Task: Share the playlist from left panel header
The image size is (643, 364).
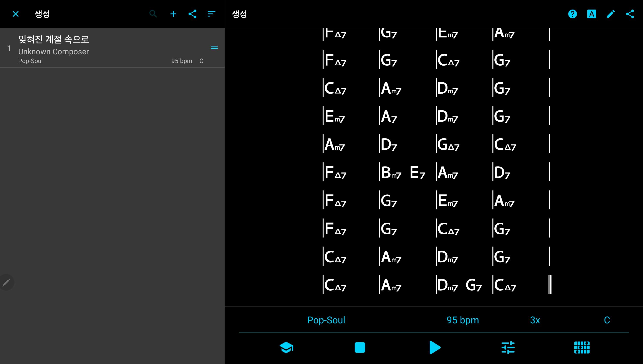Action: [192, 14]
